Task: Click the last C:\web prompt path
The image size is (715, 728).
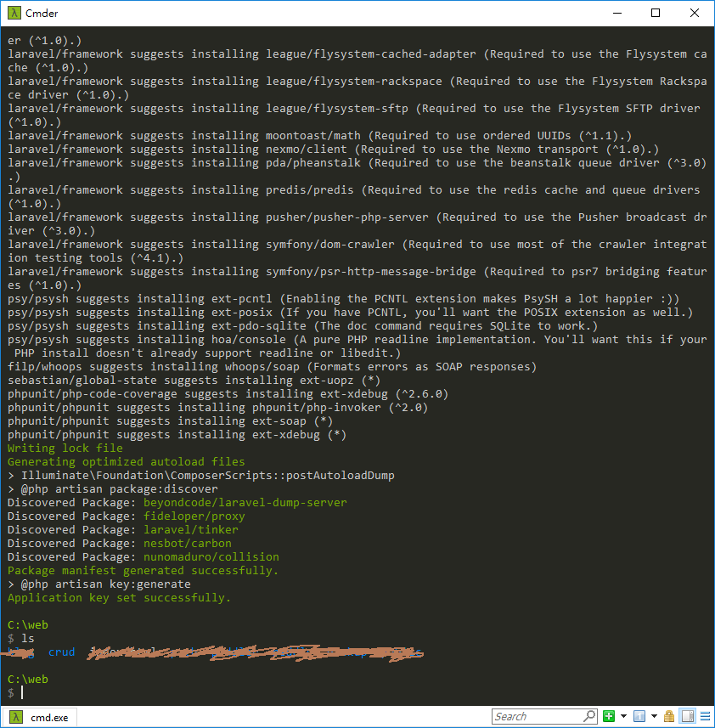Action: point(28,679)
